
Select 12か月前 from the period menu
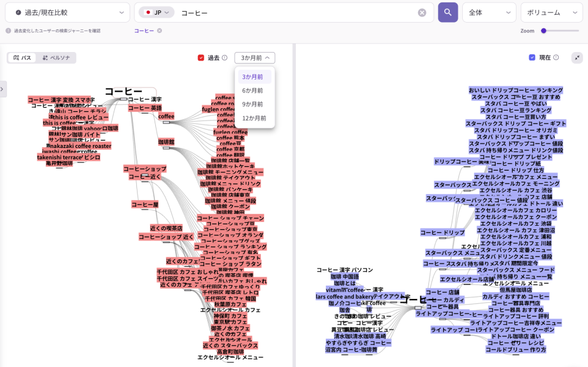coord(254,118)
